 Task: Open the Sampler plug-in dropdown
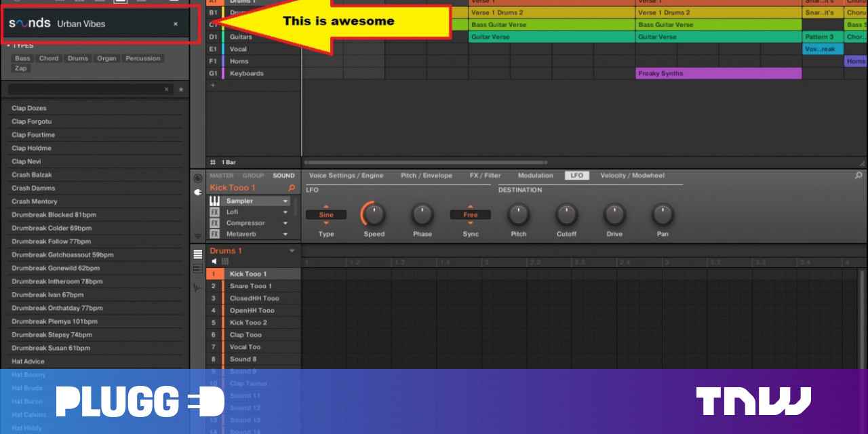pyautogui.click(x=285, y=201)
